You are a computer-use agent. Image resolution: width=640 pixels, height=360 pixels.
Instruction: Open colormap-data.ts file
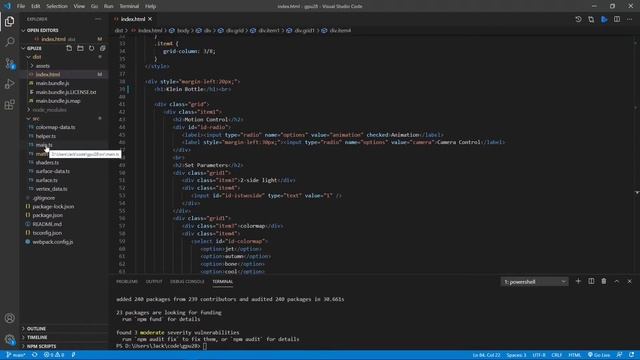(55, 127)
